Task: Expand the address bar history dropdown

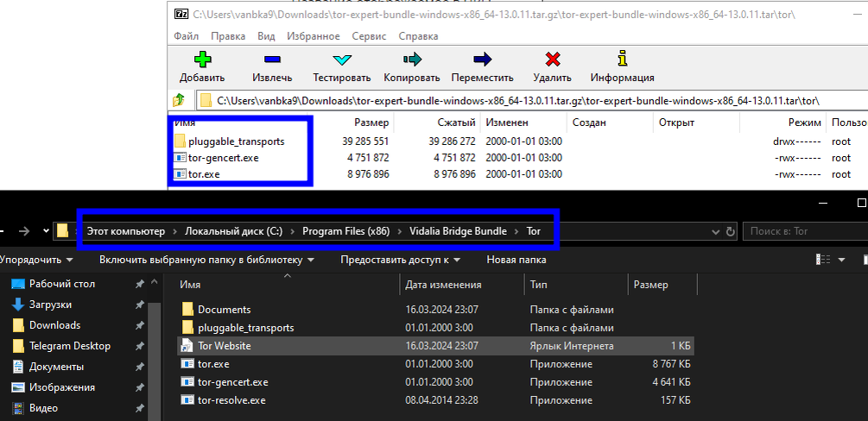Action: click(717, 231)
